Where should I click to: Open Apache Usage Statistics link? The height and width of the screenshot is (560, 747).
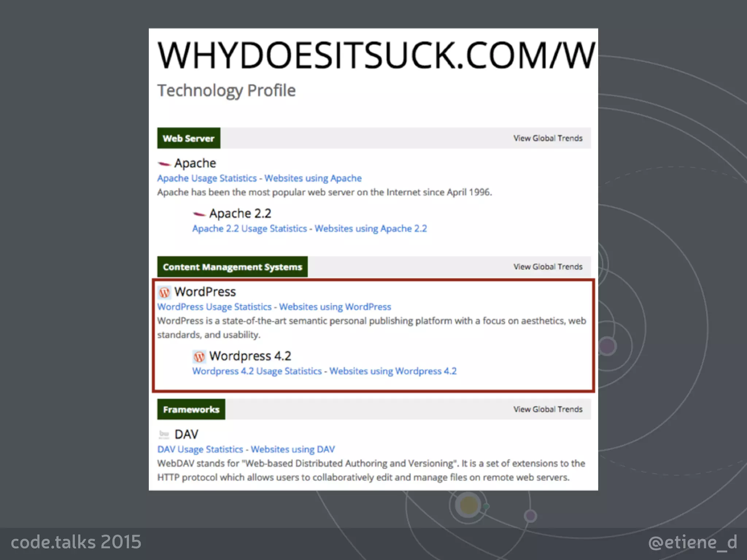tap(207, 178)
